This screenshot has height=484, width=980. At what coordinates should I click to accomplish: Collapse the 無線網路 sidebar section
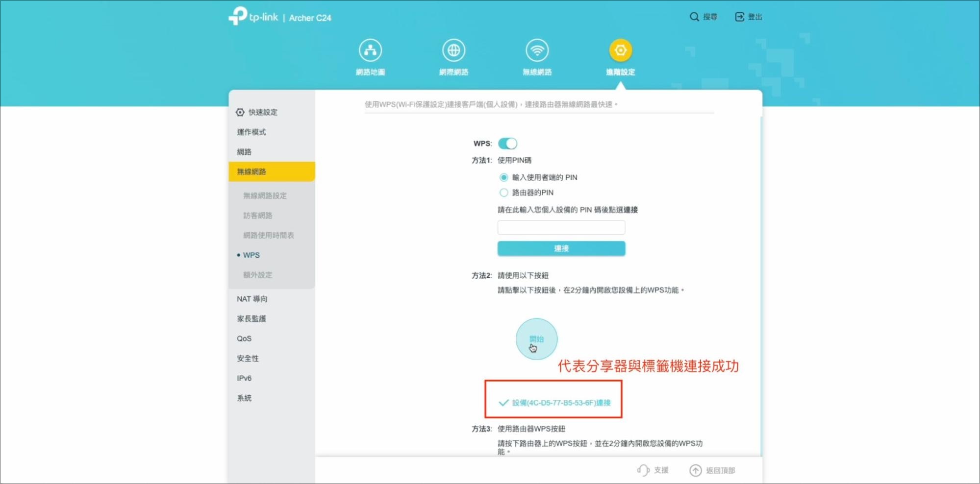click(x=272, y=171)
